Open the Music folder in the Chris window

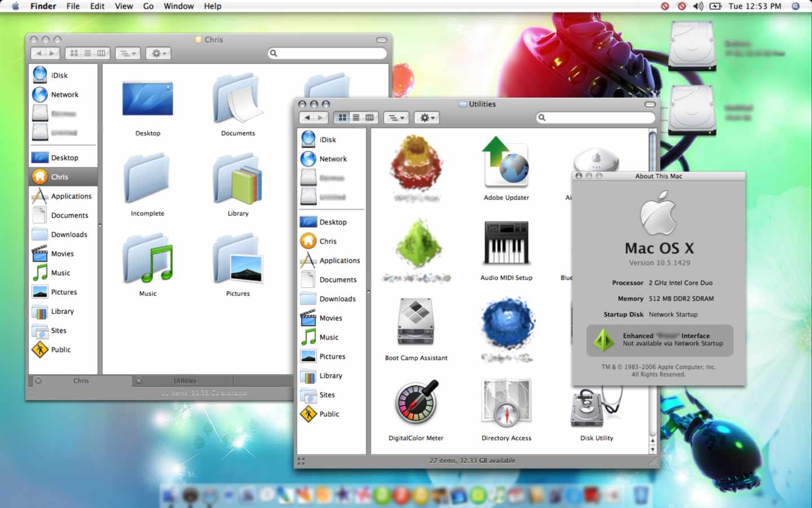[148, 259]
